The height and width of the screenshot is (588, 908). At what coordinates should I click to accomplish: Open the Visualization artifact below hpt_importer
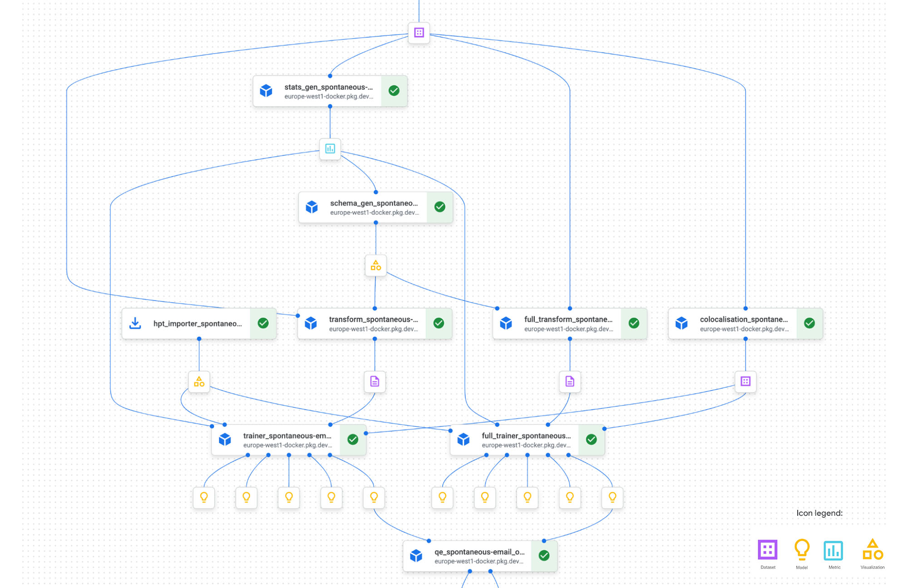[199, 381]
